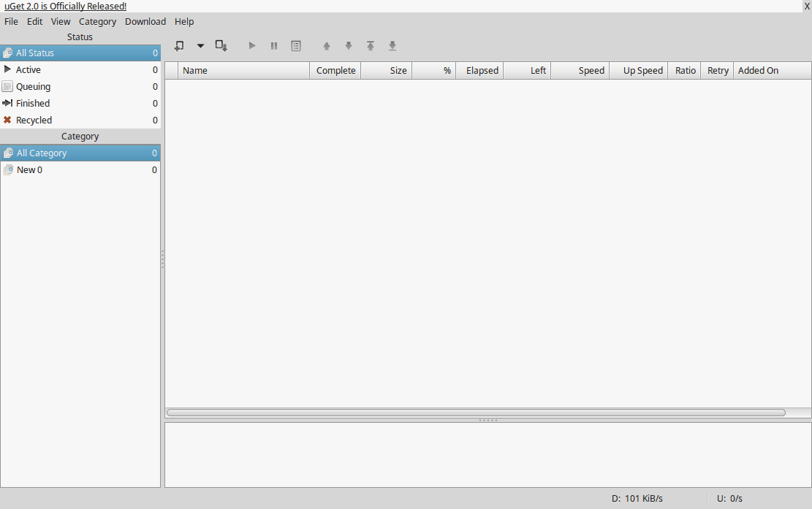Screen dimensions: 812x509
Task: Click the horizontal scrollbar under the download list
Action: coord(475,413)
